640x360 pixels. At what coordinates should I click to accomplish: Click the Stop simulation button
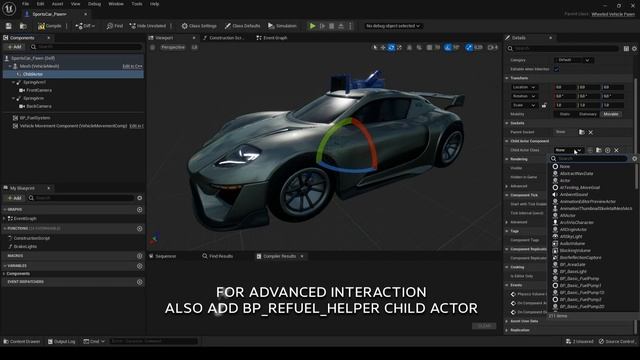pyautogui.click(x=331, y=26)
